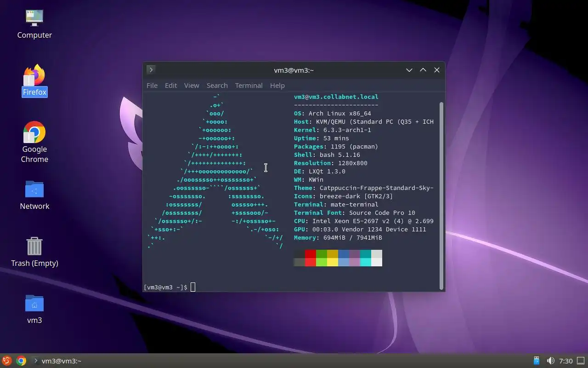Click the 'Icons: breeze-dark [GTK2/3]' line
This screenshot has height=368, width=588.
point(344,196)
